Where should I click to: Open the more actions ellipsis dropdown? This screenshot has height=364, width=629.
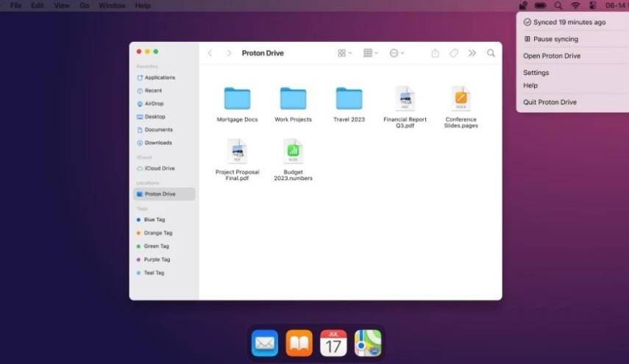coord(397,53)
